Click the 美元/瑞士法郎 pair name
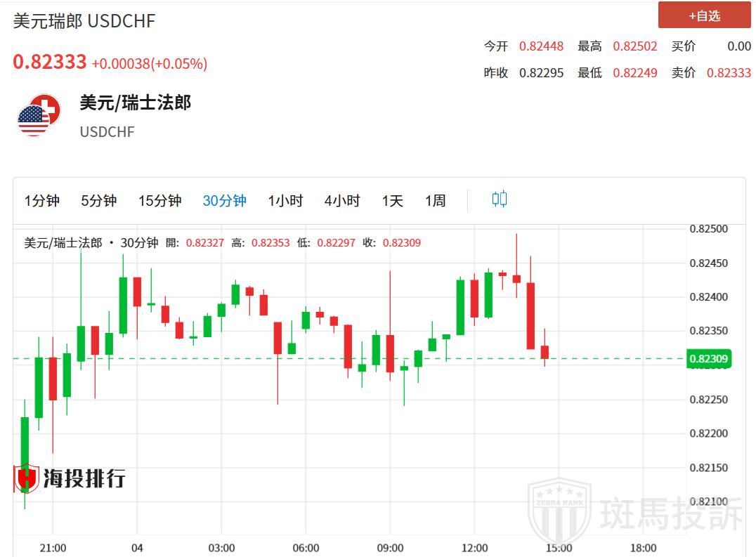Viewport: 756px width, 557px height. (x=135, y=103)
